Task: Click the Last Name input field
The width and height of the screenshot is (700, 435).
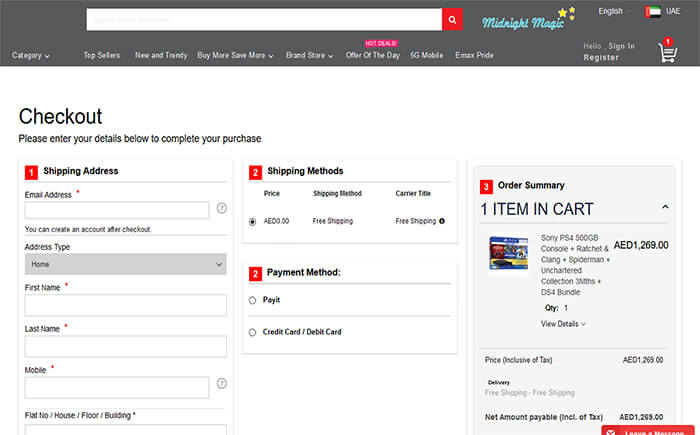Action: pyautogui.click(x=125, y=346)
